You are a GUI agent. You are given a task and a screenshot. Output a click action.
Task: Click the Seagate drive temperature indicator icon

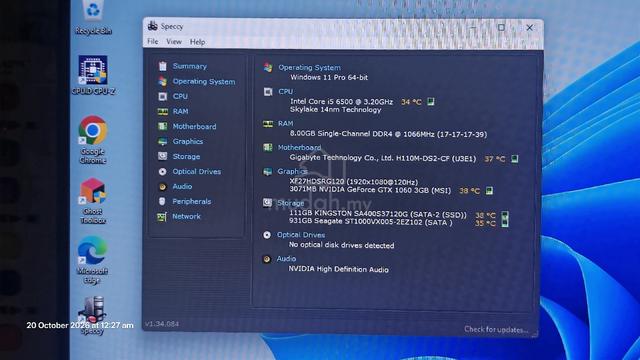pyautogui.click(x=505, y=223)
